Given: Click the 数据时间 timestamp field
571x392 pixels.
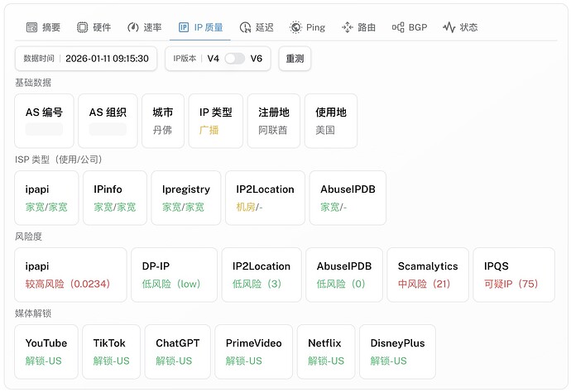Looking at the screenshot, I should pos(86,59).
